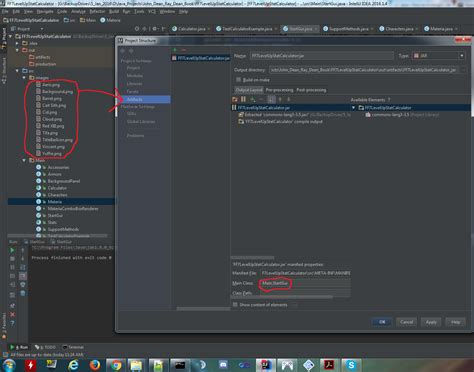Collapse Main package in project tree

click(24, 160)
